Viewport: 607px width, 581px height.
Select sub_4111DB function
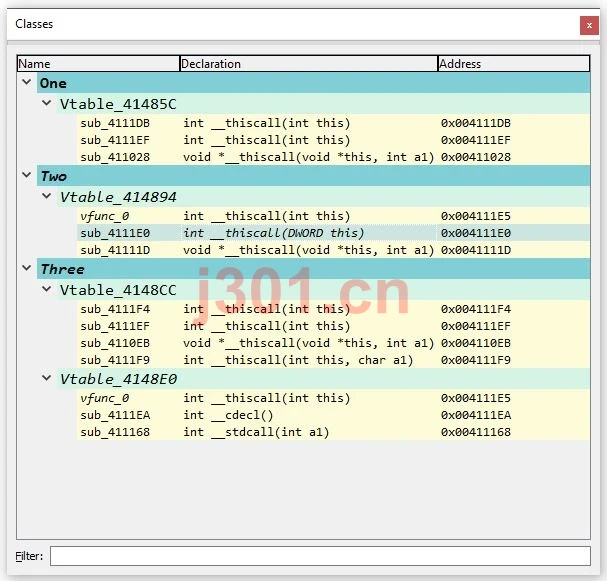point(115,123)
